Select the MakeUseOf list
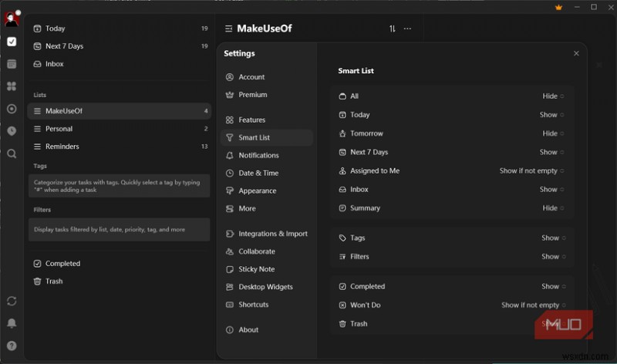The width and height of the screenshot is (617, 364). (120, 111)
